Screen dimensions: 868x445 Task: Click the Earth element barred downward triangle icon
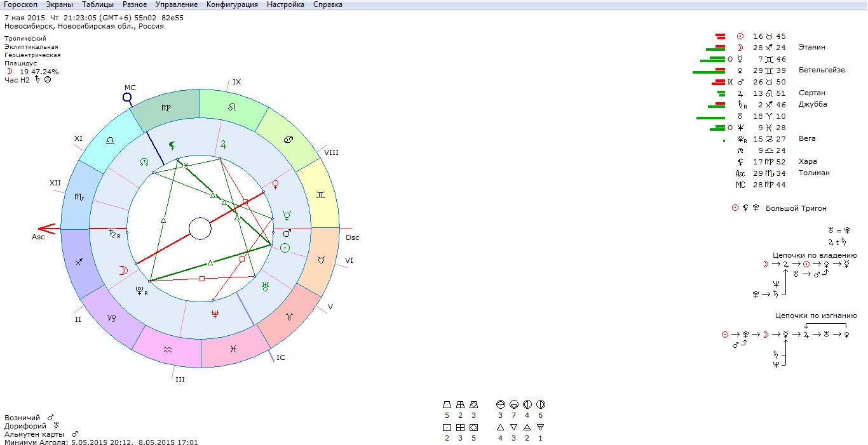coord(540,427)
